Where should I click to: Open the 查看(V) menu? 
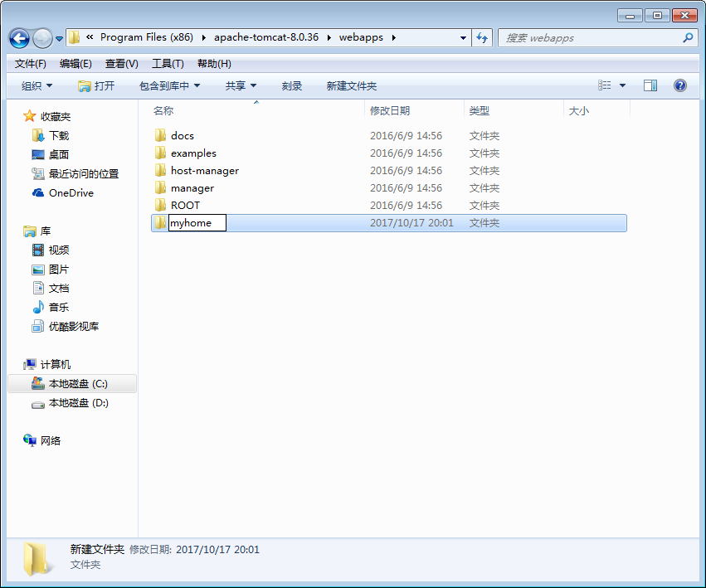tap(122, 64)
